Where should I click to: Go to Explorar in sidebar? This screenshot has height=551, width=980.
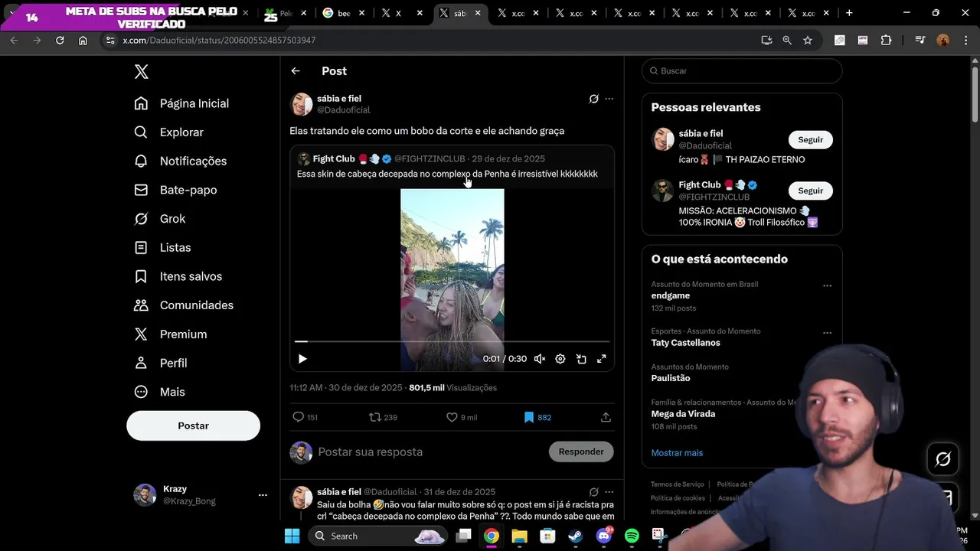168,132
